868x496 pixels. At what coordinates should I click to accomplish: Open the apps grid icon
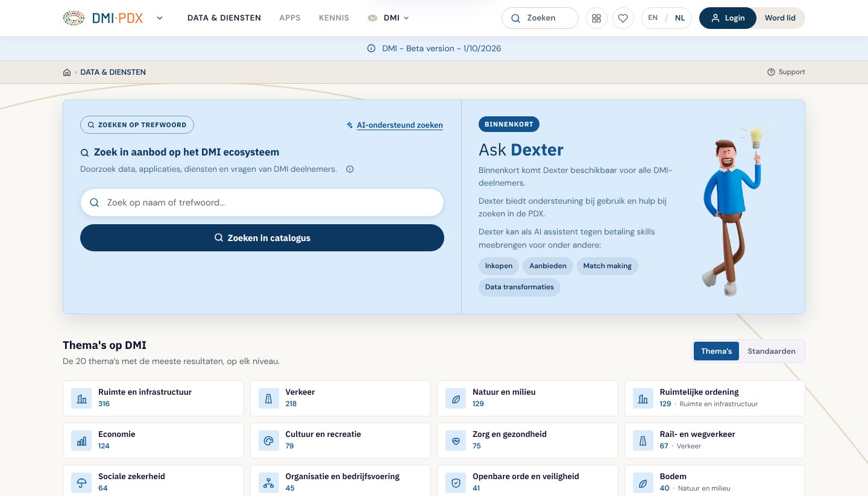597,18
